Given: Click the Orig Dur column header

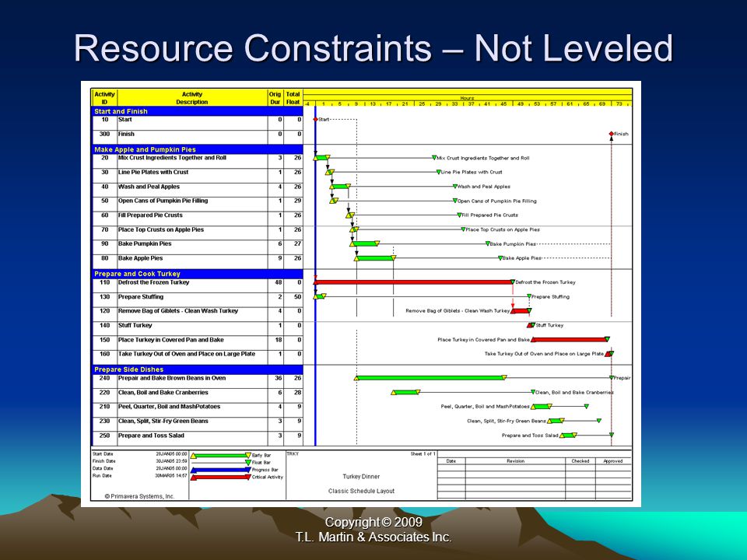Looking at the screenshot, I should tap(275, 98).
